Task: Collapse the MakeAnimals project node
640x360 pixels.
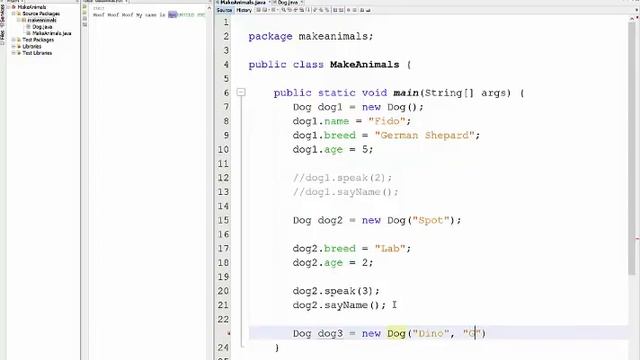Action: click(9, 7)
